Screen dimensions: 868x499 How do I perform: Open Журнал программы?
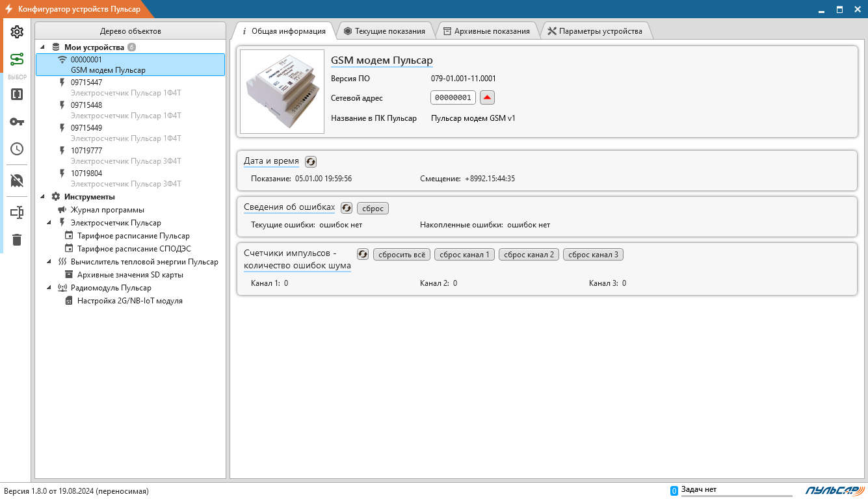(107, 210)
